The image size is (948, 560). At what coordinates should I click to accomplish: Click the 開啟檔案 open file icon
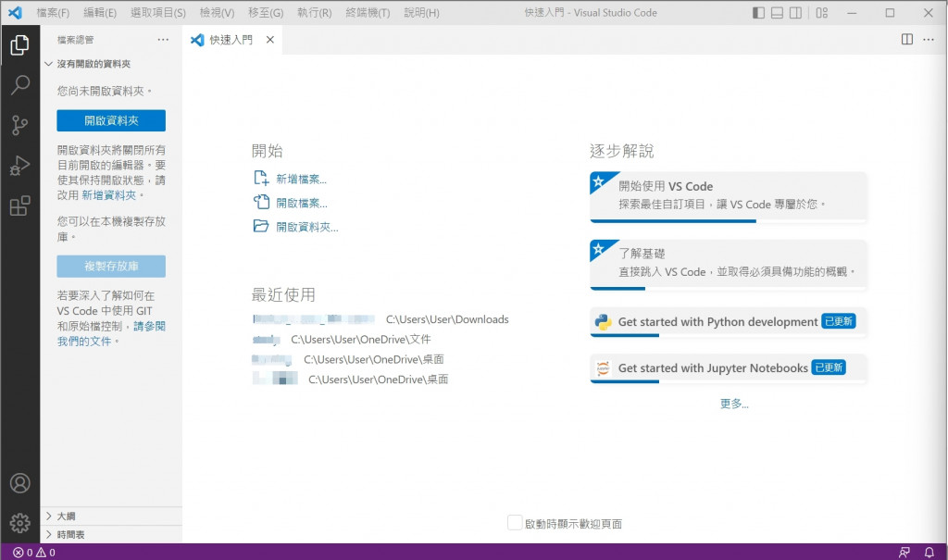coord(261,202)
